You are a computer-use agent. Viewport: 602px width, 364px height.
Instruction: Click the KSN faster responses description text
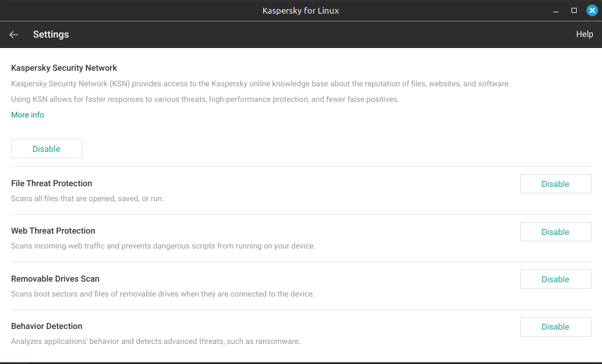205,99
